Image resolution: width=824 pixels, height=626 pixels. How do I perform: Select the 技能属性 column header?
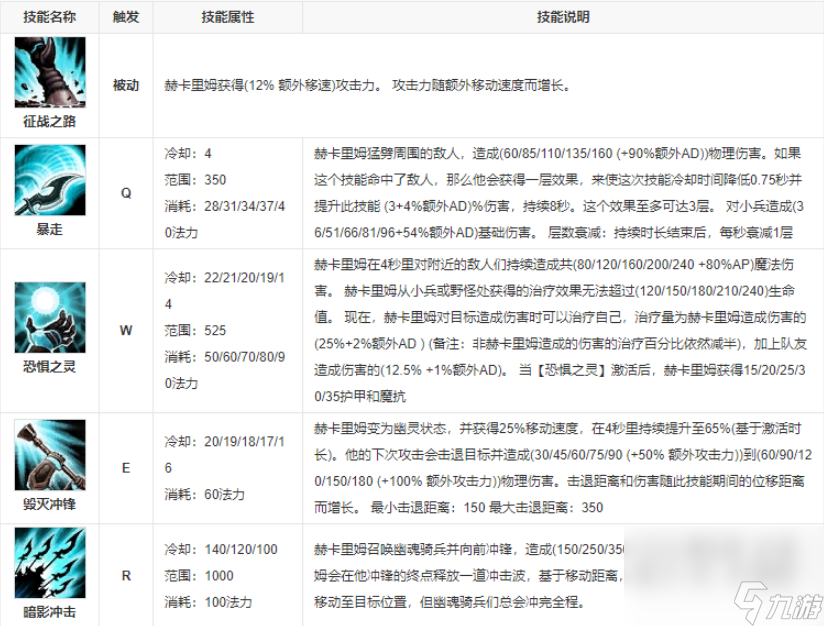[x=228, y=17]
